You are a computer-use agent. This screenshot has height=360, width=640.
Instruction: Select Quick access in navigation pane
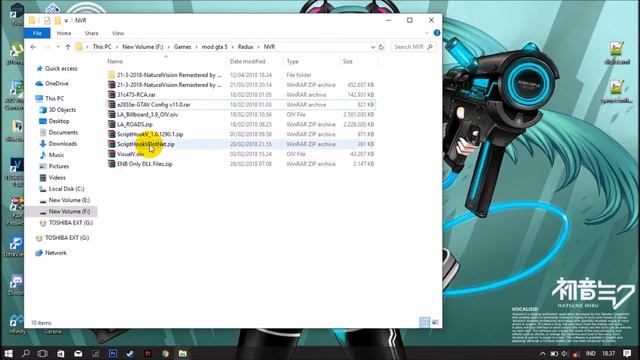pos(61,69)
